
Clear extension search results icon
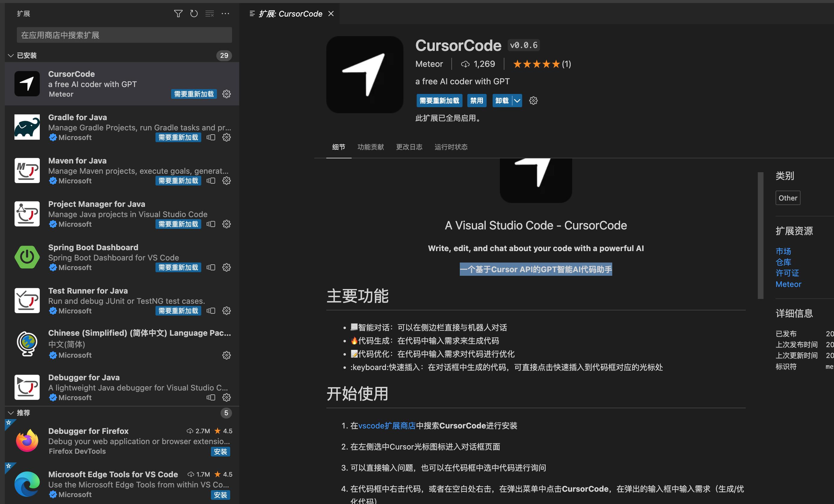pyautogui.click(x=209, y=14)
